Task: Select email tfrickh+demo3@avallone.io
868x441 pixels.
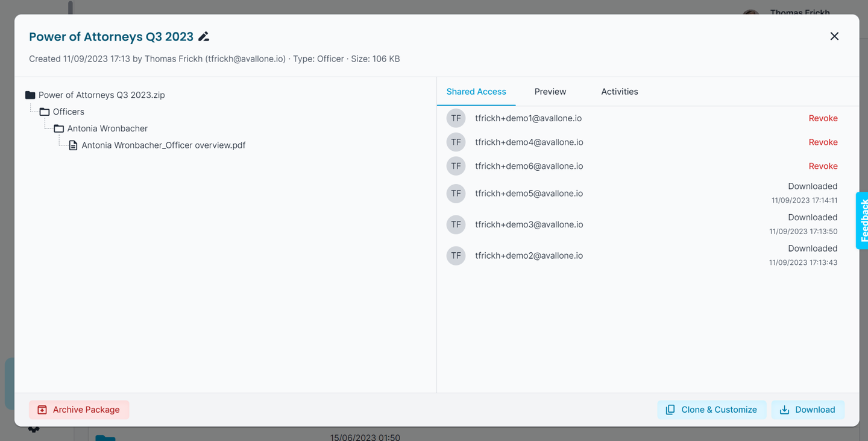Action: tap(529, 224)
